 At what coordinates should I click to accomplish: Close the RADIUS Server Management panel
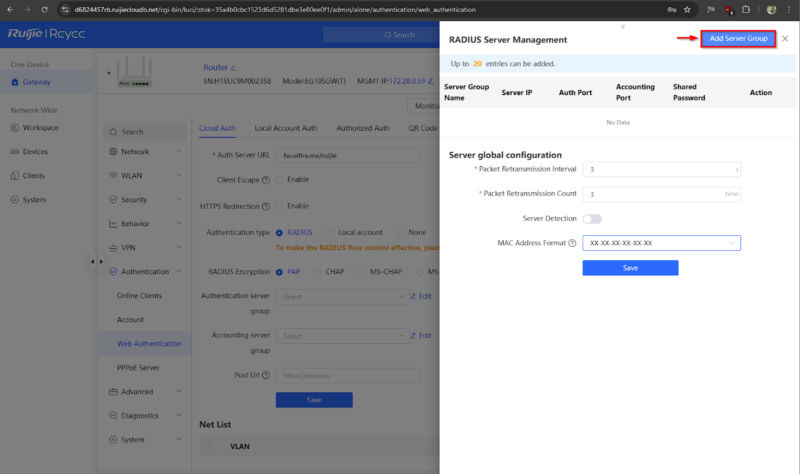point(785,38)
